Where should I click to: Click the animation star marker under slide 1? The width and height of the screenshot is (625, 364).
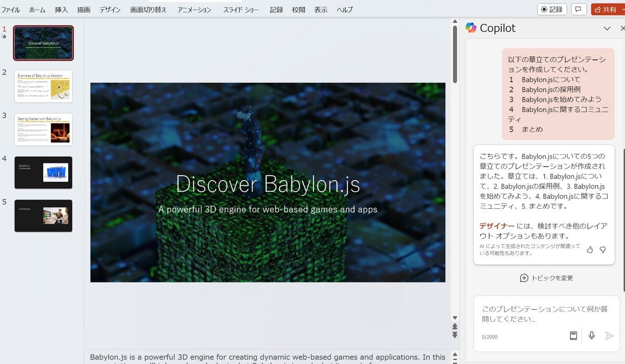click(x=4, y=36)
